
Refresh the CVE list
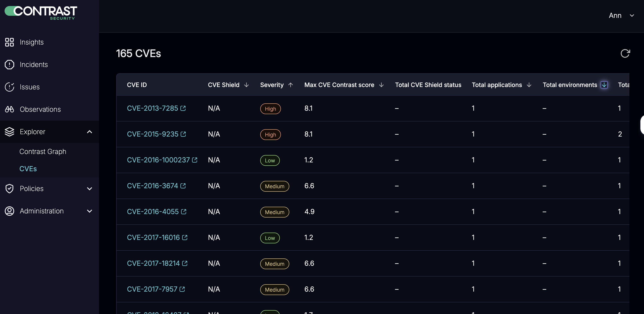coord(625,53)
